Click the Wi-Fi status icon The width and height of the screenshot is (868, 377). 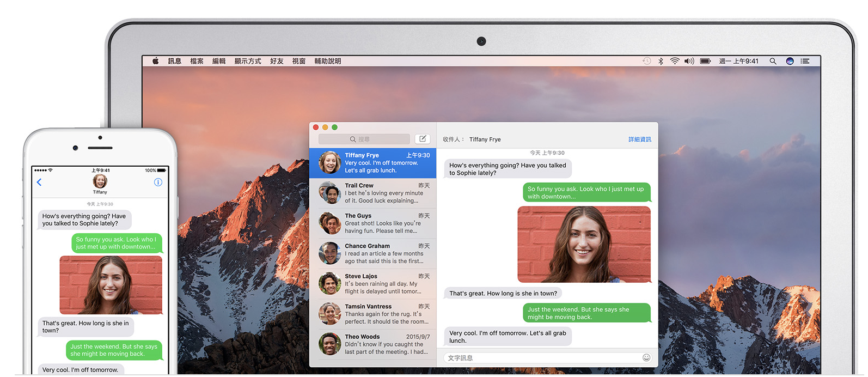tap(675, 61)
